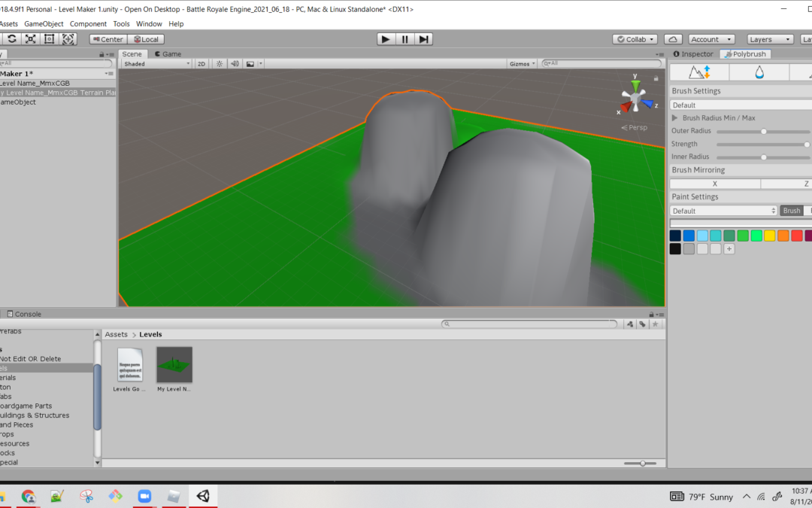Screen dimensions: 812x508
Task: Toggle the scene gizmo lock icon
Action: pyautogui.click(x=656, y=78)
